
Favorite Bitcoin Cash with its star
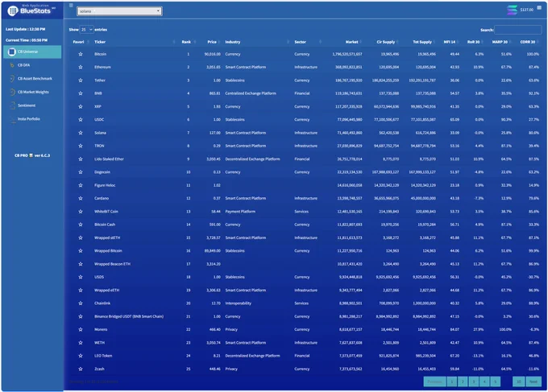[x=81, y=225]
